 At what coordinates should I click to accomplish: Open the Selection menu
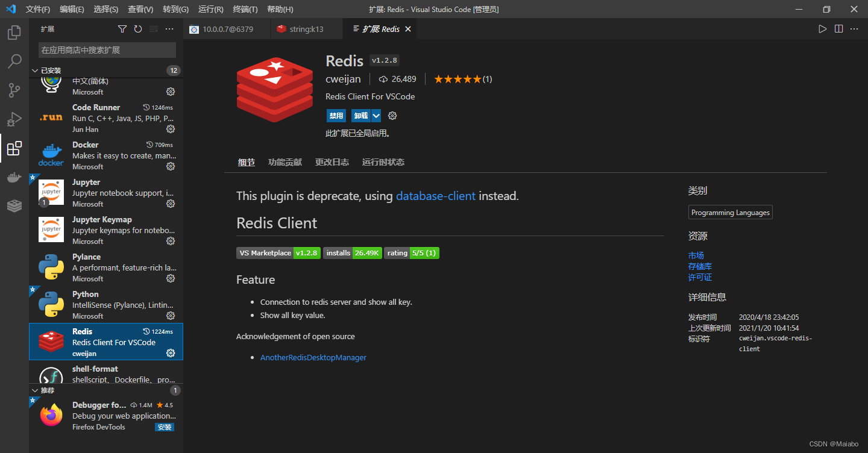[x=106, y=9]
